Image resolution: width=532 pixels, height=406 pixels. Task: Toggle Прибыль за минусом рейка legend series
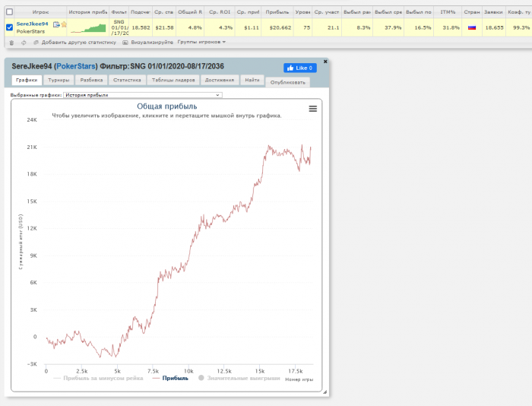pos(98,378)
